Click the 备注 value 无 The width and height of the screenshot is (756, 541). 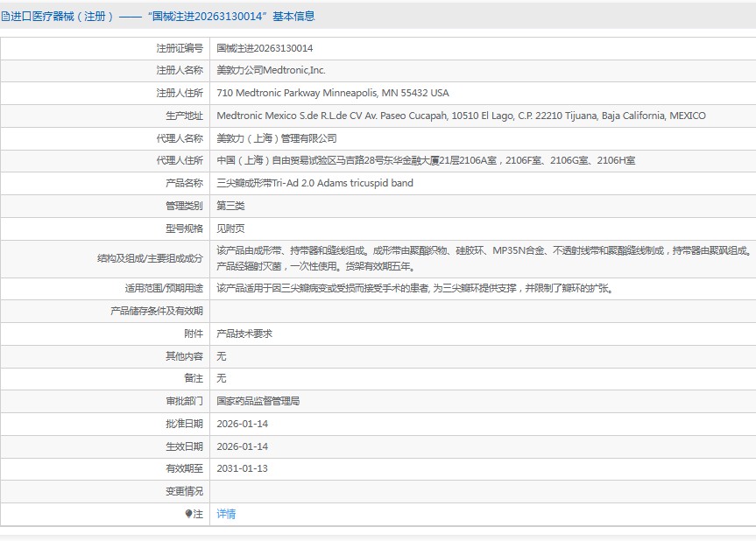pos(222,378)
